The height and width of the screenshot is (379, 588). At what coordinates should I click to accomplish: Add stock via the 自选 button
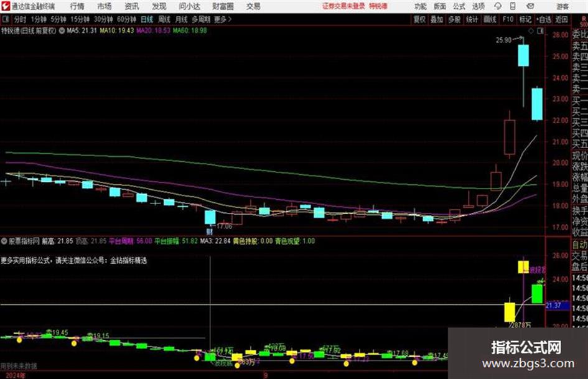coord(544,19)
